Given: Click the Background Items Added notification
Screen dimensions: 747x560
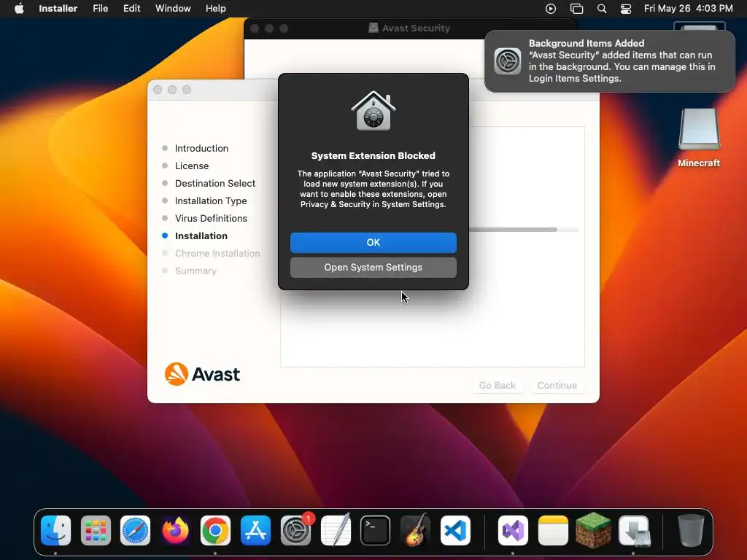Looking at the screenshot, I should pyautogui.click(x=610, y=61).
